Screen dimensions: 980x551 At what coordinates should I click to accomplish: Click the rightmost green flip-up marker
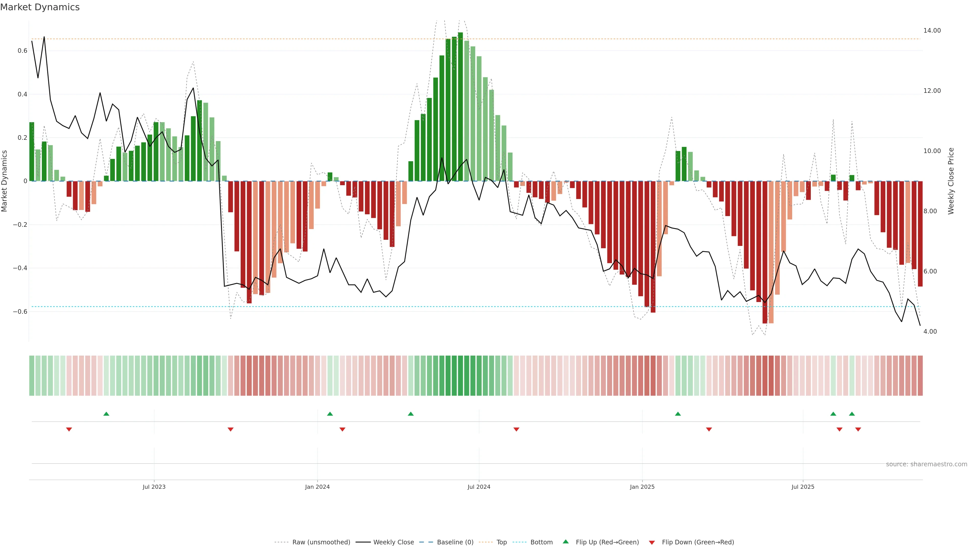click(852, 414)
